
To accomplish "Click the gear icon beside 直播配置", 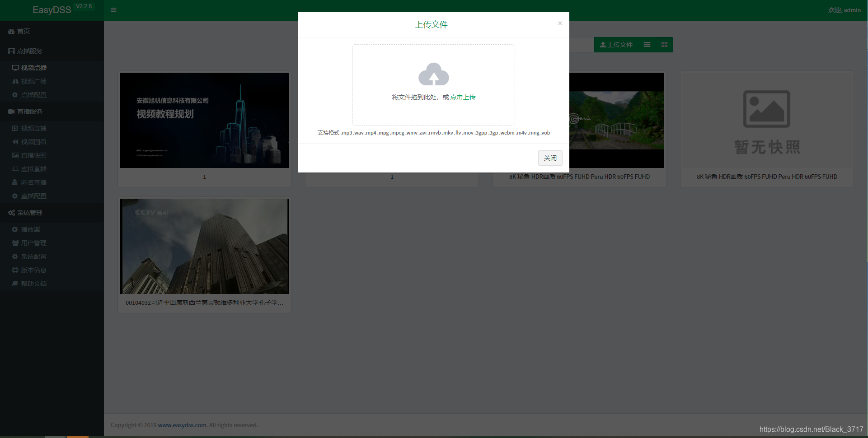I will click(x=15, y=196).
